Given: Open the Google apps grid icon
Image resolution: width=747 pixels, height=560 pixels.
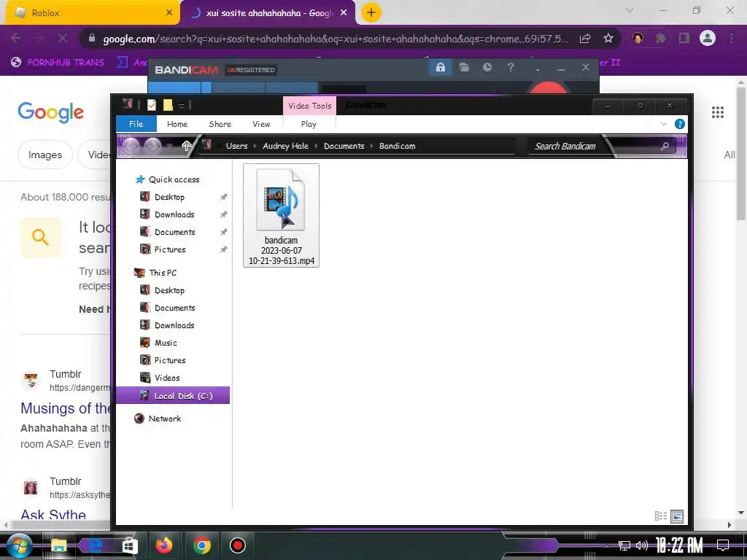Looking at the screenshot, I should click(x=718, y=112).
